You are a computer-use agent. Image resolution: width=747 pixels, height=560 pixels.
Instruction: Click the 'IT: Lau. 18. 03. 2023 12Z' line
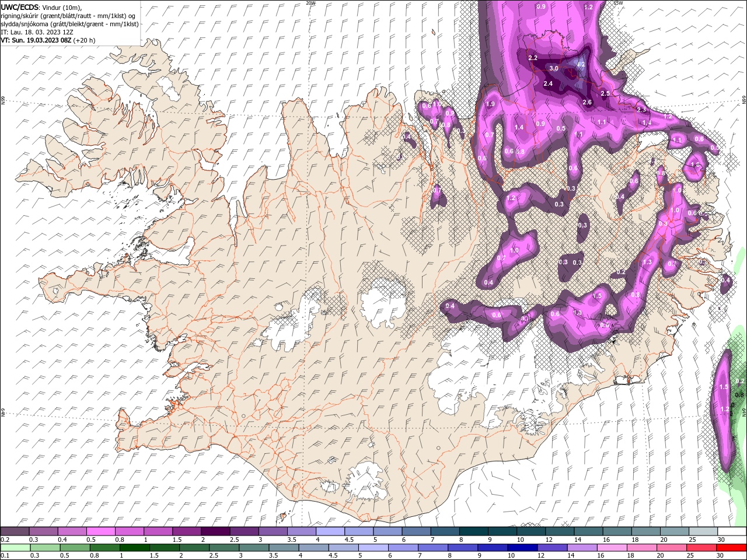38,32
